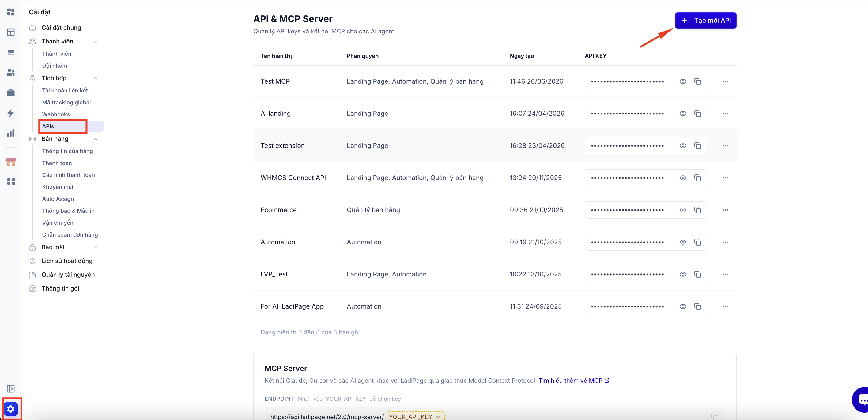
Task: Reveal the Test extension API key
Action: tap(683, 146)
